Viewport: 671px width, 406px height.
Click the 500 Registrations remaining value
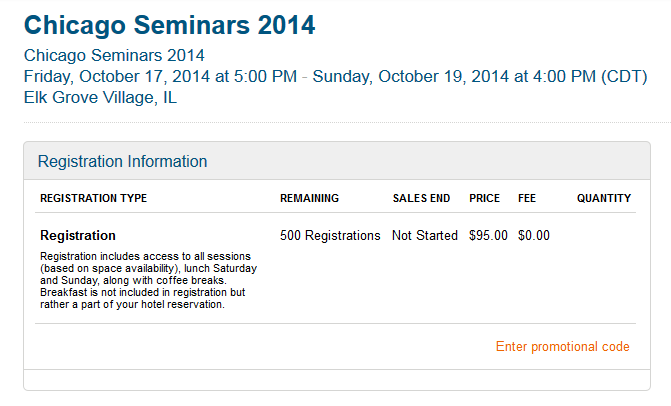(x=330, y=236)
